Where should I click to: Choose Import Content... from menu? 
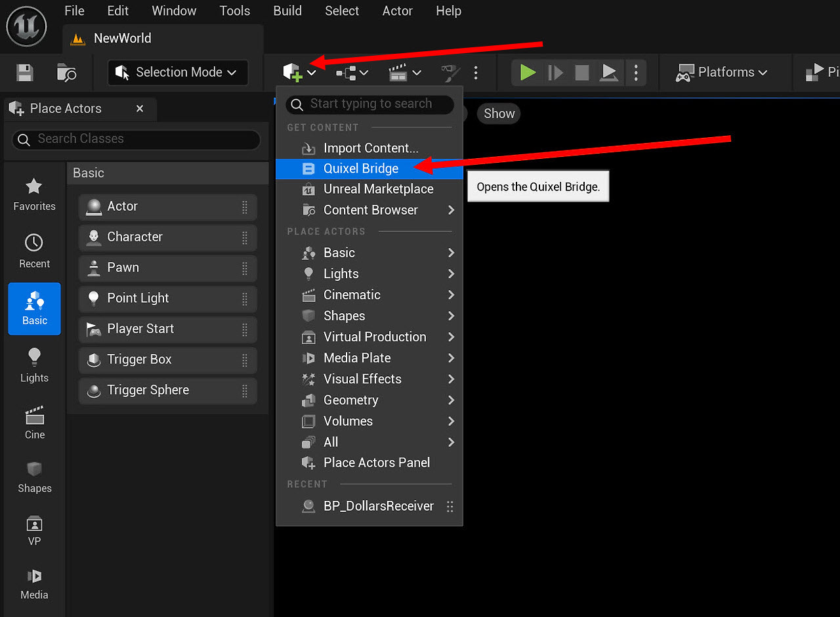click(369, 148)
